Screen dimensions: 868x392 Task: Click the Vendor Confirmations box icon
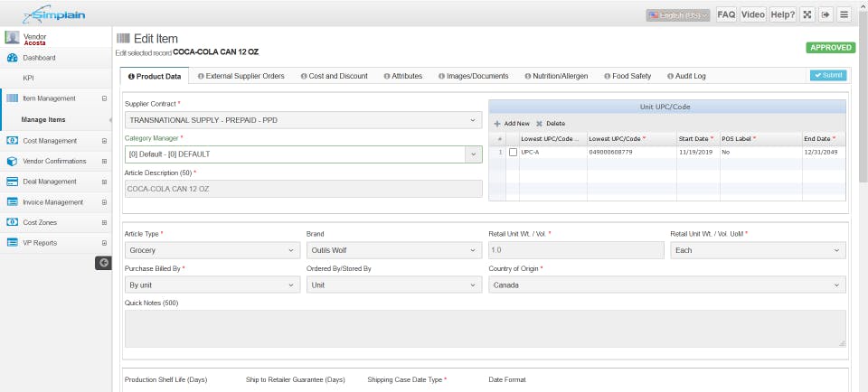tap(13, 161)
